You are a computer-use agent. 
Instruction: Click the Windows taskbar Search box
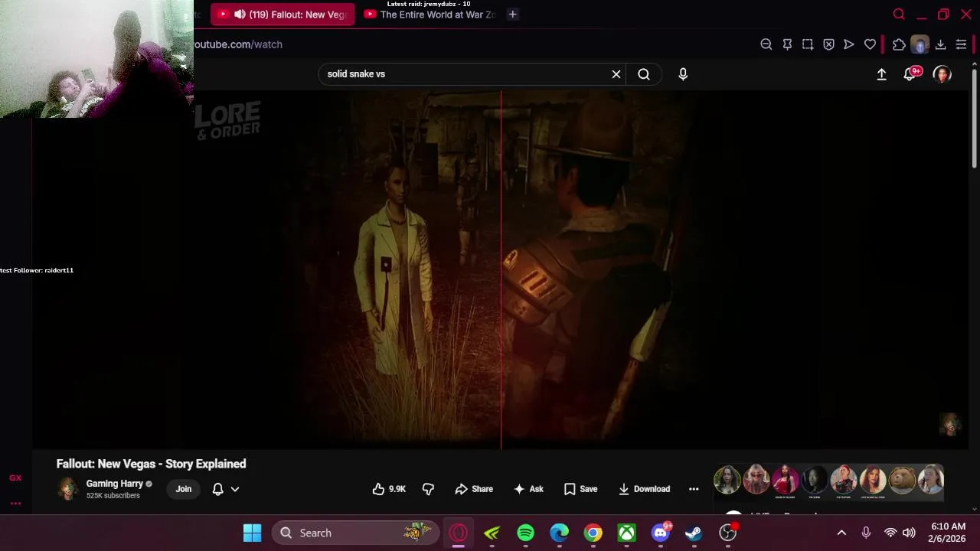point(355,533)
